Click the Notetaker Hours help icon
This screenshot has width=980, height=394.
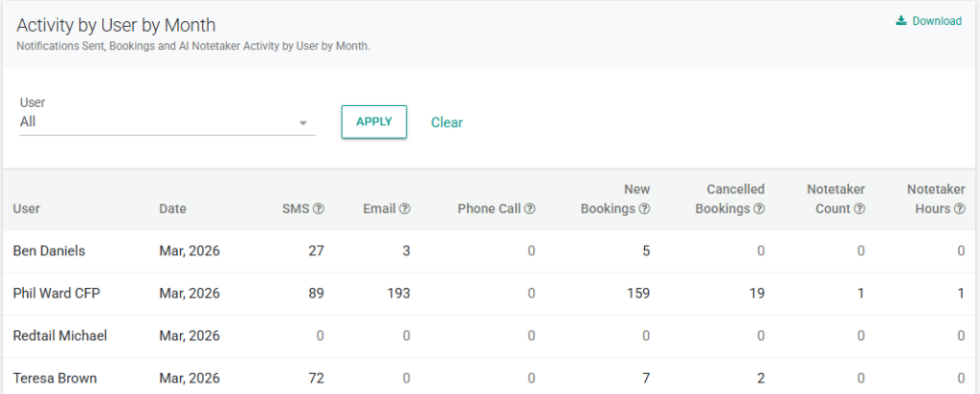tap(959, 208)
